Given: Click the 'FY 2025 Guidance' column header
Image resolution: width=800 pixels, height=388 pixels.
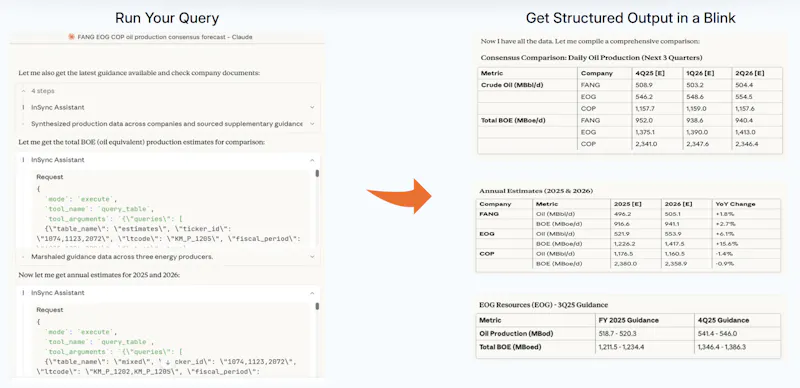Looking at the screenshot, I should click(645, 320).
